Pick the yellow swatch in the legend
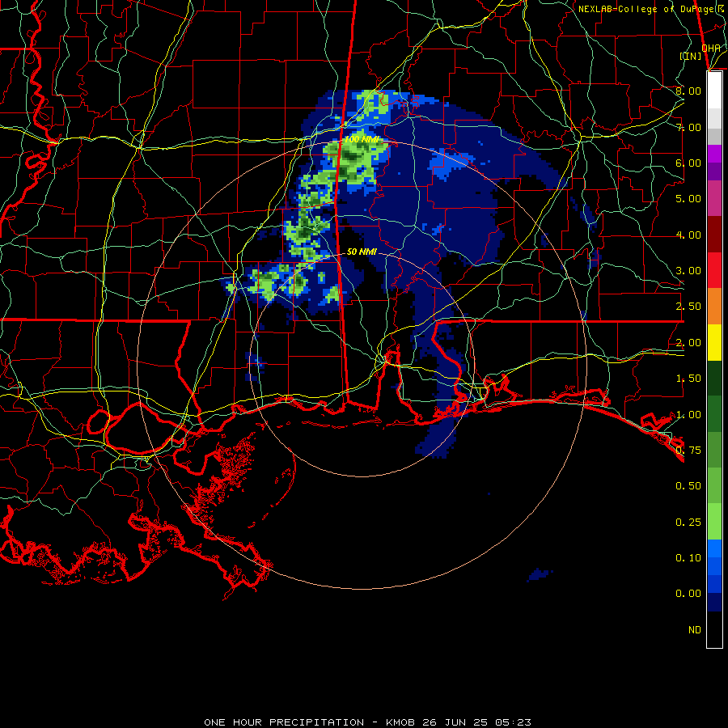This screenshot has width=728, height=728. 714,343
